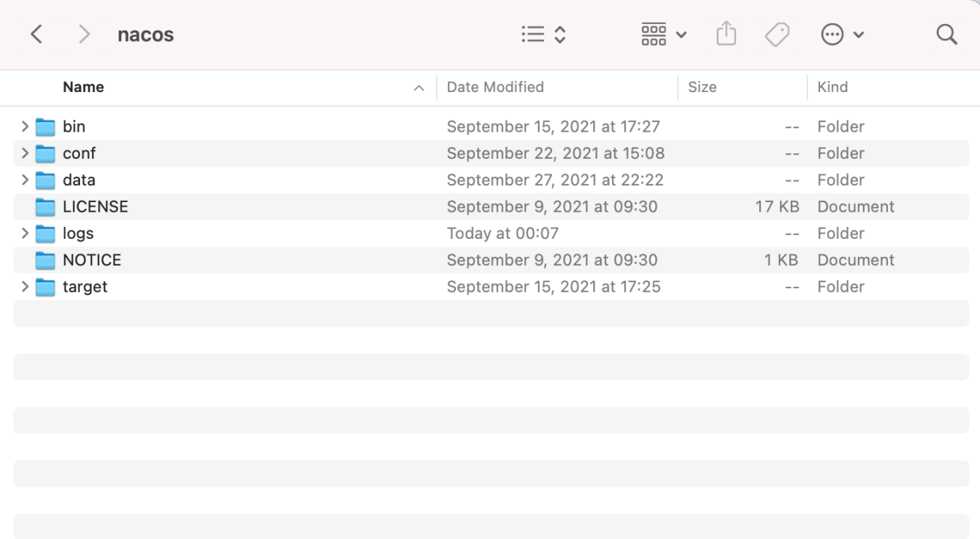This screenshot has width=980, height=539.
Task: Select the NOTICE file icon
Action: [46, 261]
